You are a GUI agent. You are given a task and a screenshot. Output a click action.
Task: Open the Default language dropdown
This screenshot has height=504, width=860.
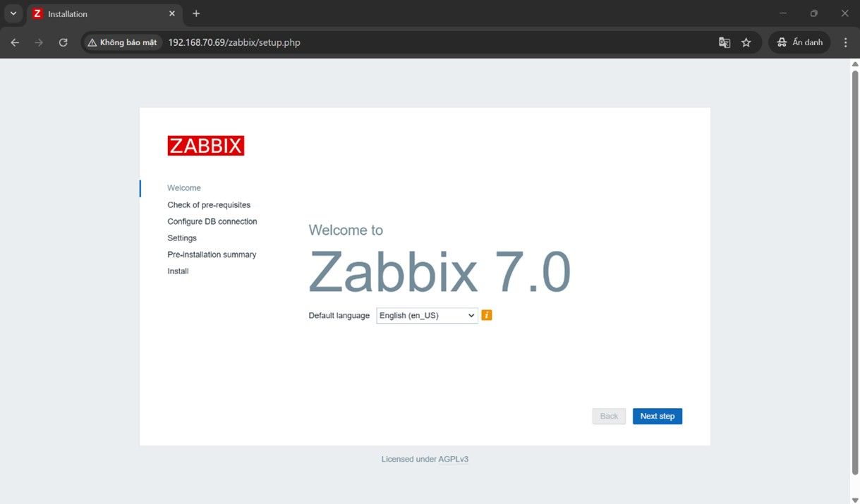click(427, 316)
